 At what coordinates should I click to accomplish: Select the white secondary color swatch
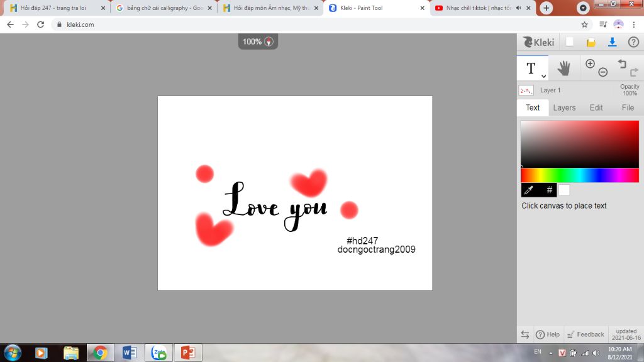(564, 190)
